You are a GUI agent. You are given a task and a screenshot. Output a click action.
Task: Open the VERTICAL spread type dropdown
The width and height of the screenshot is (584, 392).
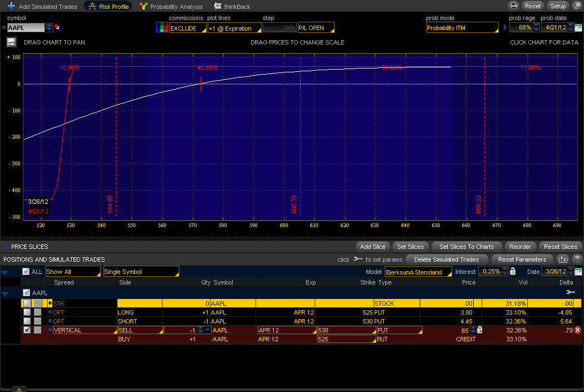[85, 330]
